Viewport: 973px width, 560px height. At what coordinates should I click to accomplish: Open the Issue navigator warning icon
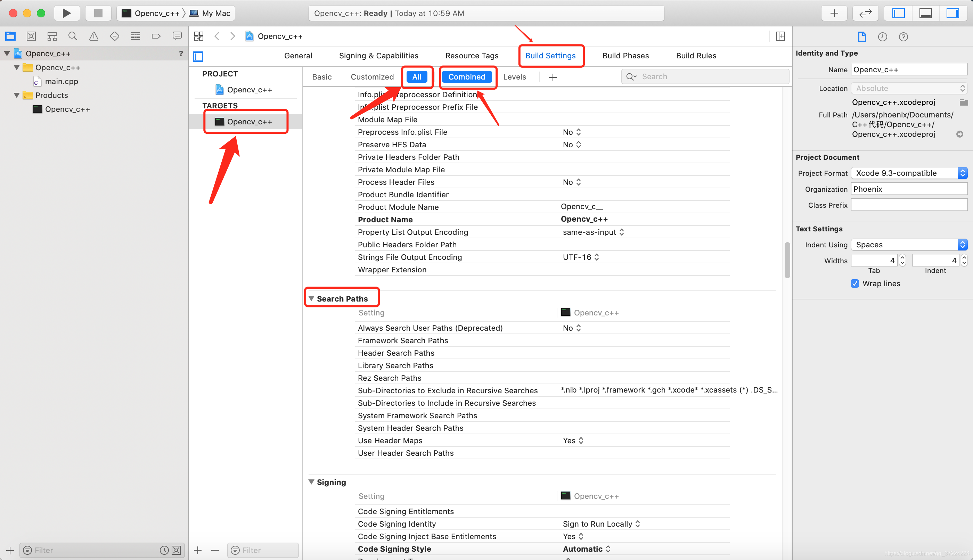tap(93, 36)
